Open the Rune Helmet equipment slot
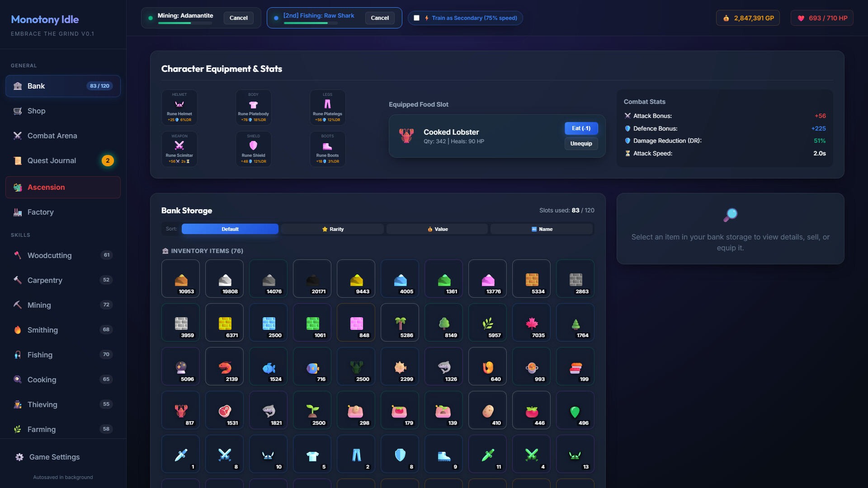868x488 pixels. [179, 108]
